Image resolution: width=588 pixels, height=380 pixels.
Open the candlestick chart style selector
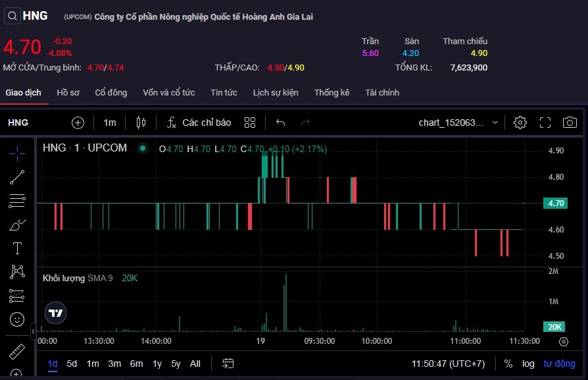pyautogui.click(x=140, y=122)
